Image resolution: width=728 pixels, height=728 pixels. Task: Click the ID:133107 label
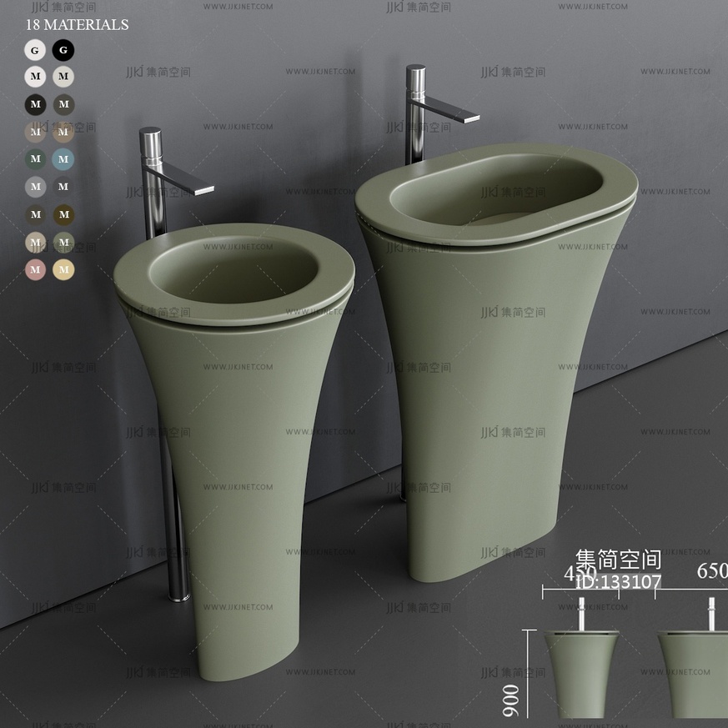point(618,582)
